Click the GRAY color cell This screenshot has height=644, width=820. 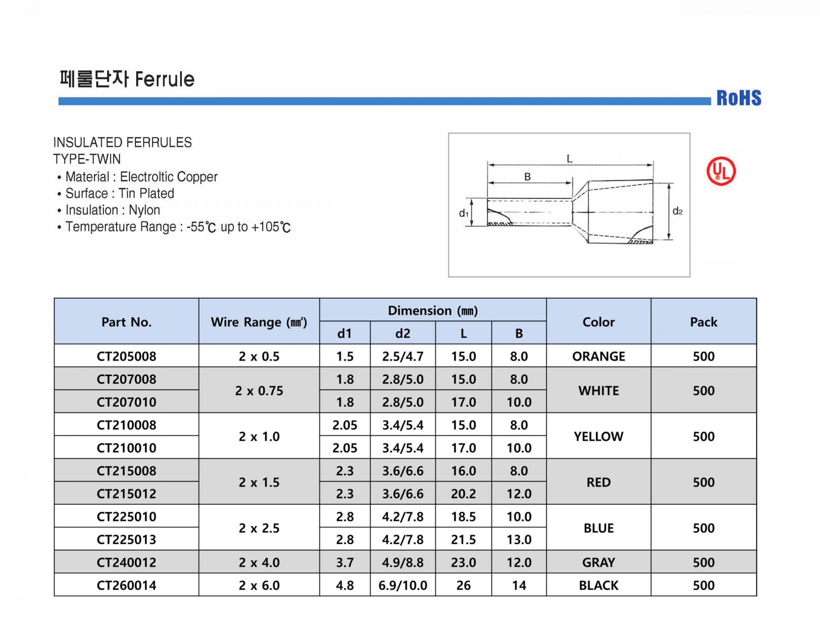599,562
